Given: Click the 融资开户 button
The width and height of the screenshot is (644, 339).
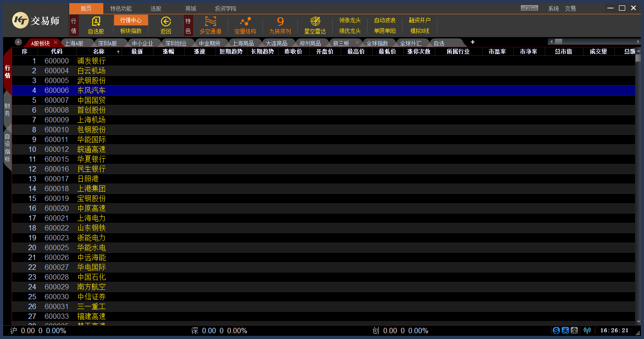Looking at the screenshot, I should click(x=419, y=20).
